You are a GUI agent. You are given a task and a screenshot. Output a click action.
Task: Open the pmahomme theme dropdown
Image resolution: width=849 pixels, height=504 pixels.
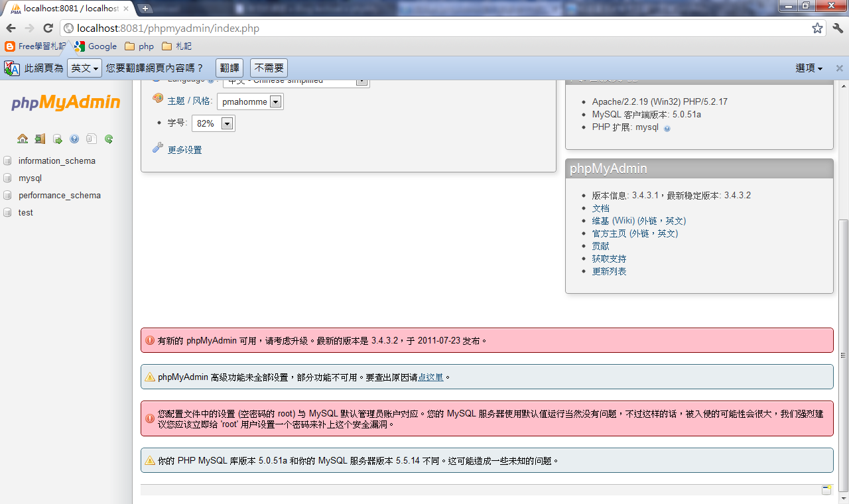click(250, 102)
